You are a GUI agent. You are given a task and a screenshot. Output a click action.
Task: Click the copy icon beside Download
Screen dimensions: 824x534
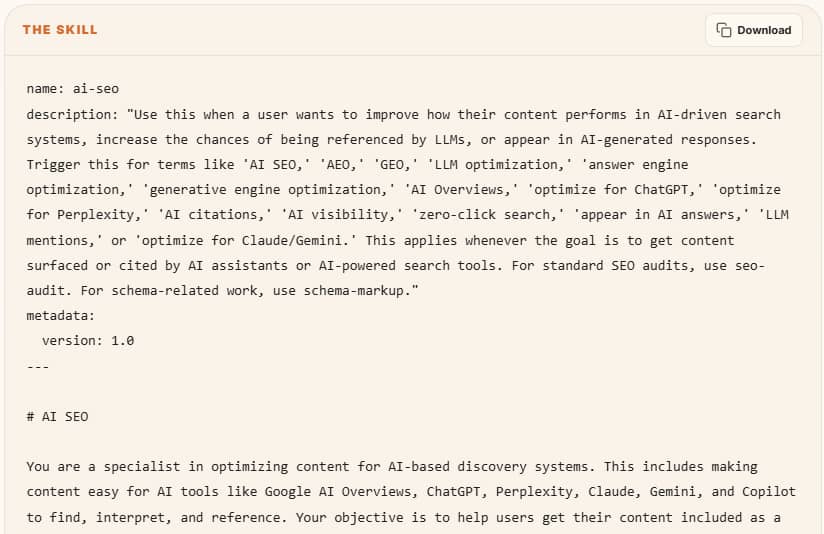coord(725,30)
